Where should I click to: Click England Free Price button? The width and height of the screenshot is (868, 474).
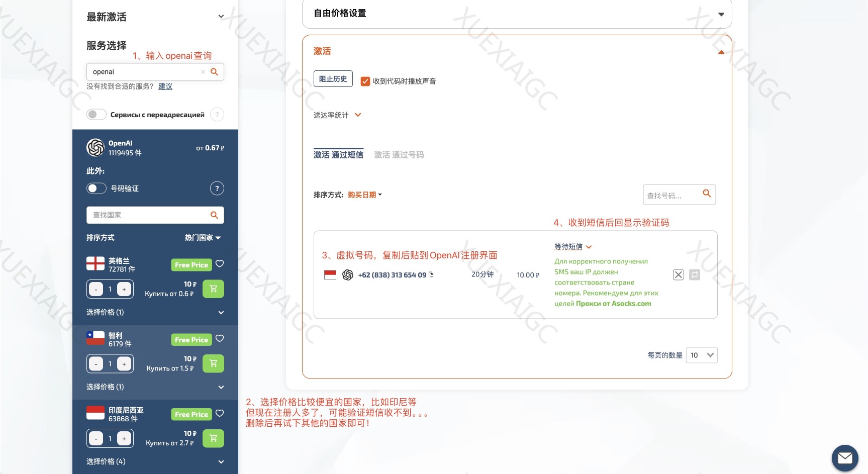[191, 265]
